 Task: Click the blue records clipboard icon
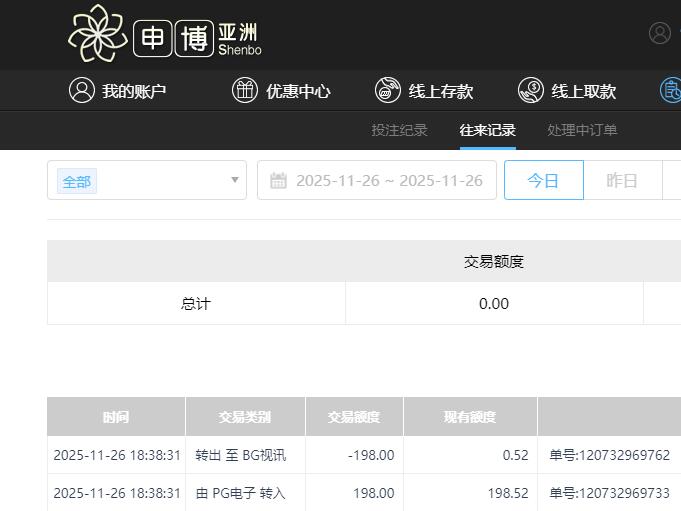671,90
